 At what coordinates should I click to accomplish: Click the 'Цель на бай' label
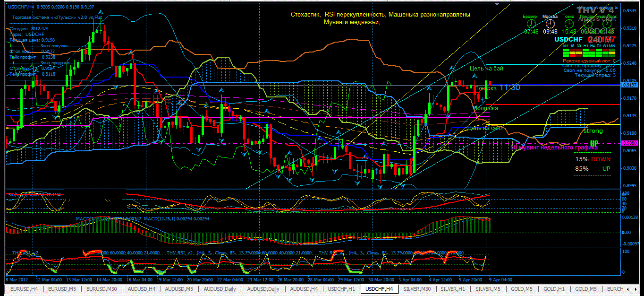pyautogui.click(x=486, y=69)
